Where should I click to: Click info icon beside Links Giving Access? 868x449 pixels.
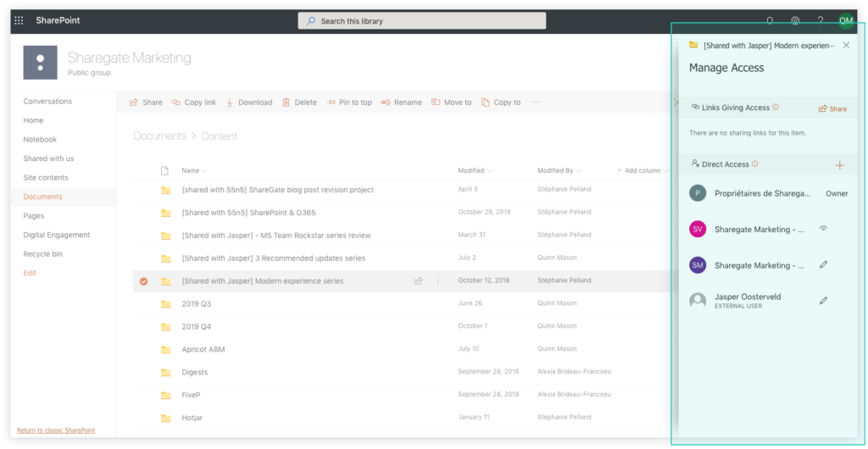coord(776,108)
